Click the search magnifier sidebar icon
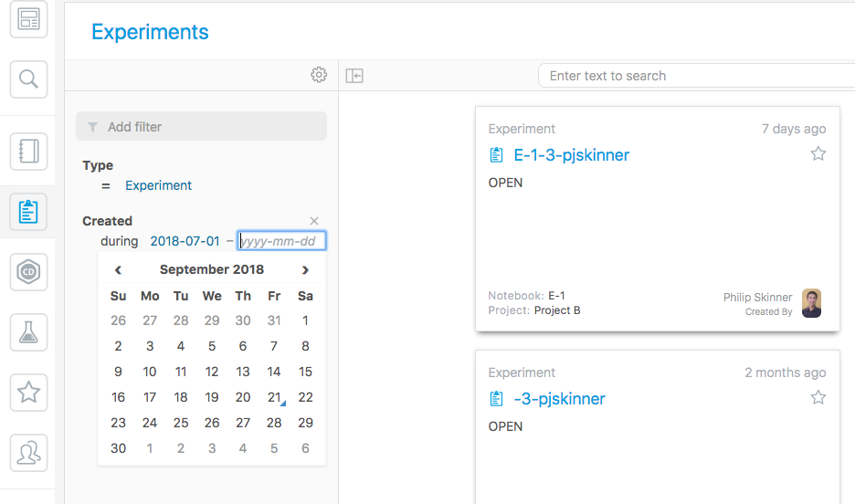 point(28,80)
